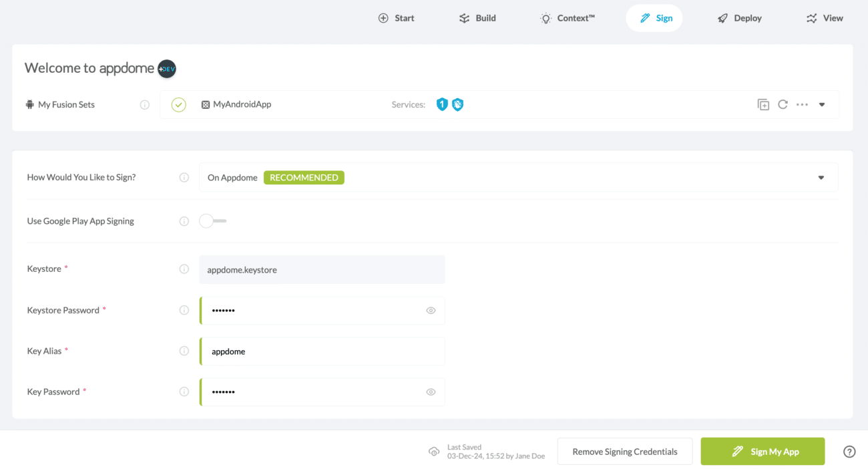Enable Use Google Play App Signing toggle
This screenshot has height=469, width=868.
coord(212,221)
